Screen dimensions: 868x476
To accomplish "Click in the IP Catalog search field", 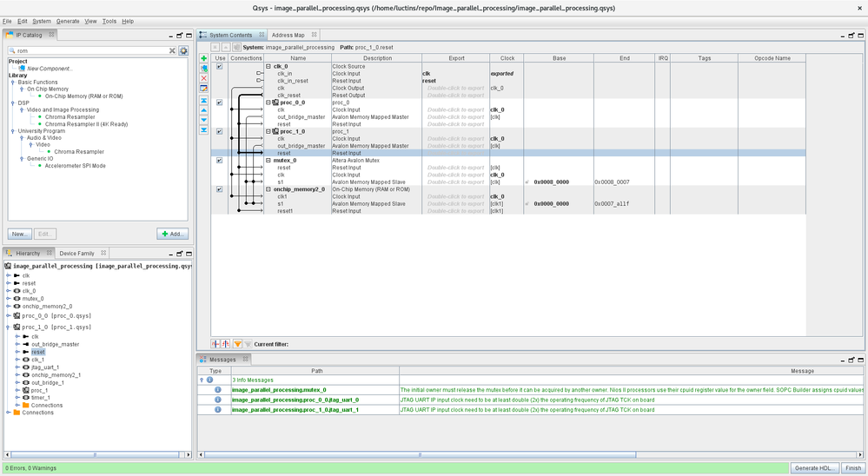I will (x=87, y=51).
